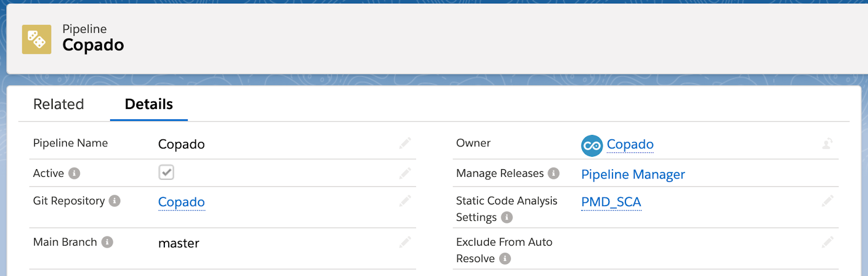Toggle the Active checkbox

point(166,172)
